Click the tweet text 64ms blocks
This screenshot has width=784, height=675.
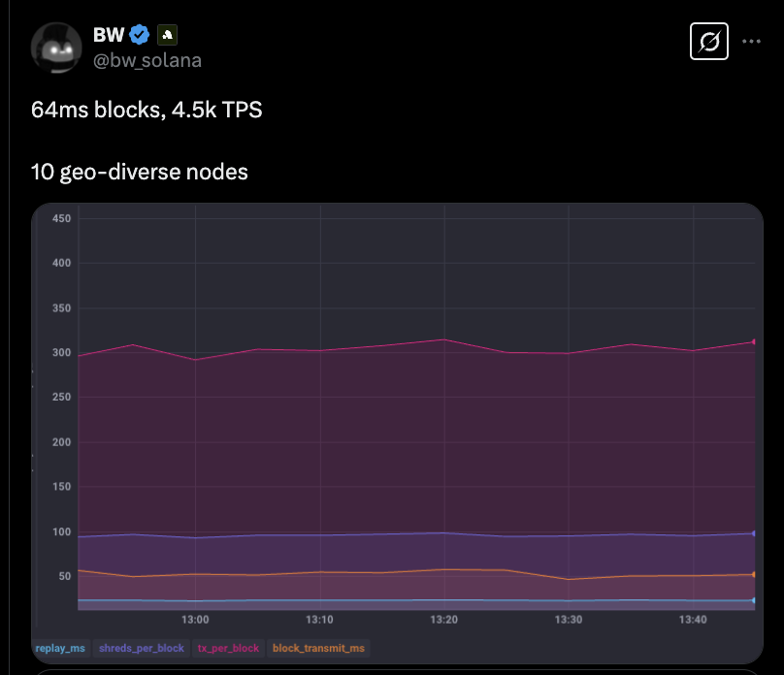pyautogui.click(x=146, y=110)
